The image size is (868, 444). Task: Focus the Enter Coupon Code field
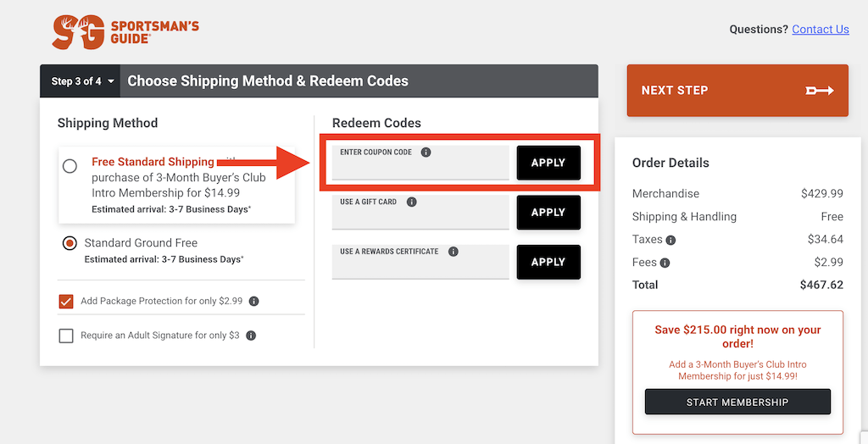point(420,163)
